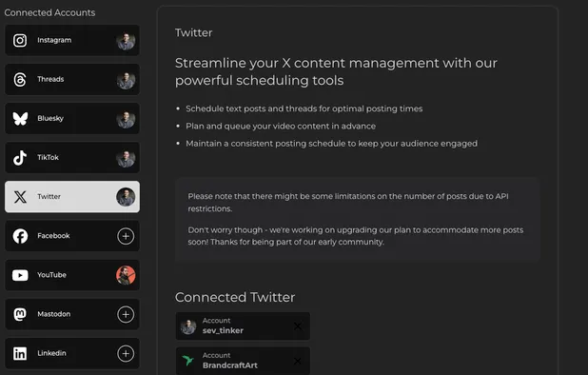Image resolution: width=588 pixels, height=375 pixels.
Task: Click the Facebook logo icon
Action: (20, 236)
